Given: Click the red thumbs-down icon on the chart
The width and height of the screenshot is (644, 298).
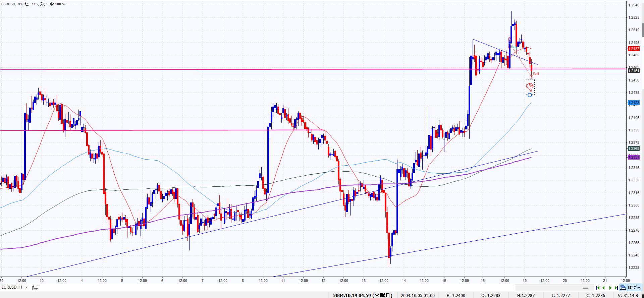Looking at the screenshot, I should 530,87.
